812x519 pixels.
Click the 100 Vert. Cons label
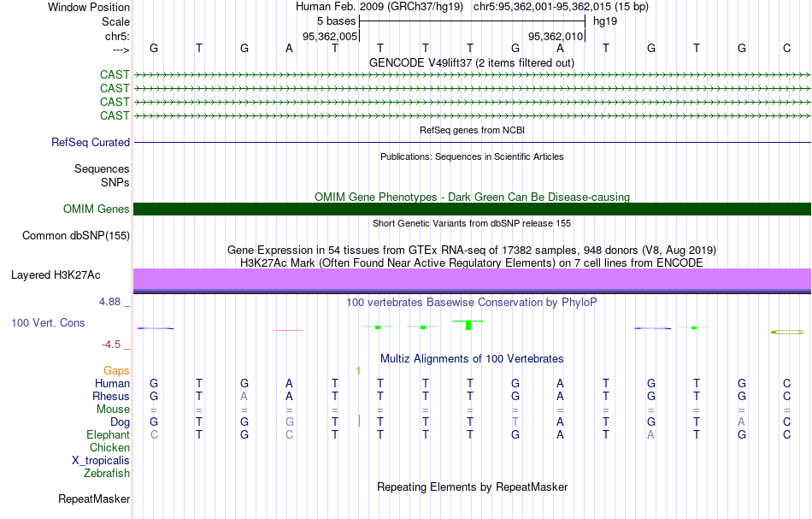(x=48, y=322)
